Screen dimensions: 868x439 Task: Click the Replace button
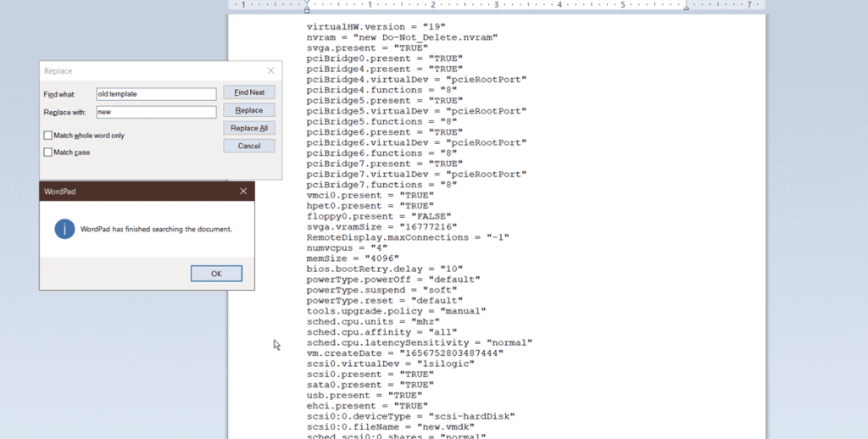(x=248, y=110)
